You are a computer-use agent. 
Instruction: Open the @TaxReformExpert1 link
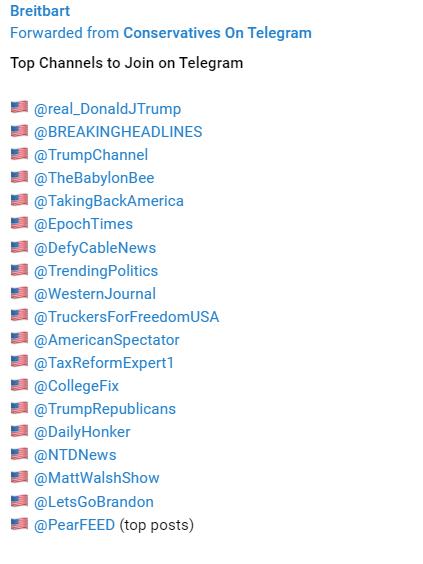point(104,363)
